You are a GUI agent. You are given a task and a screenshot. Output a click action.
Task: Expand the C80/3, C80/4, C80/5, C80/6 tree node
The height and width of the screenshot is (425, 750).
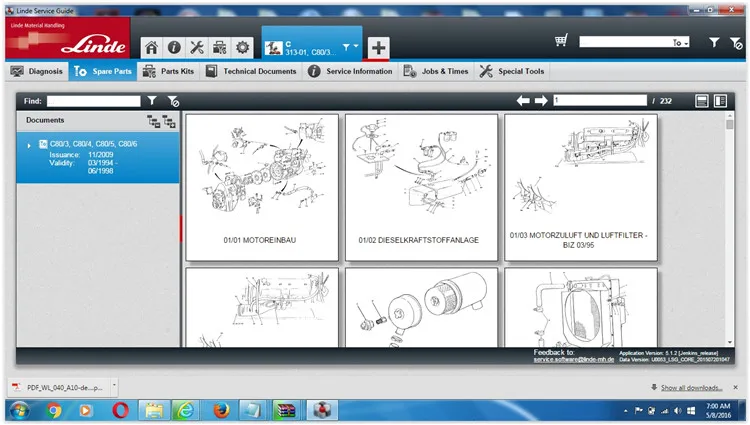click(x=29, y=145)
